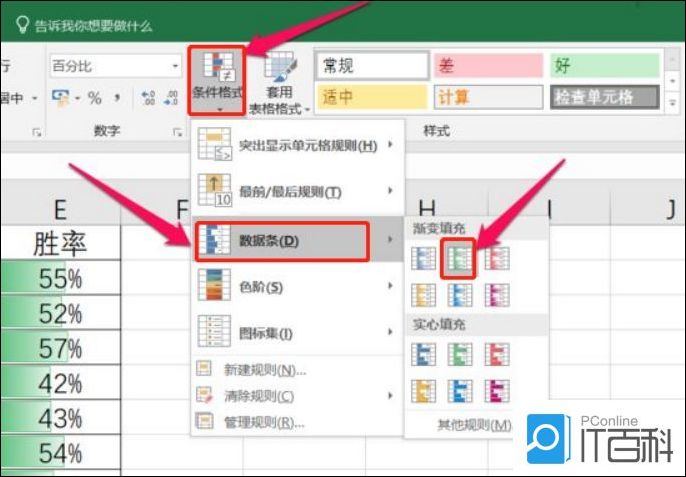Select gradient fill light blue data bar
The image size is (686, 477).
pos(460,295)
